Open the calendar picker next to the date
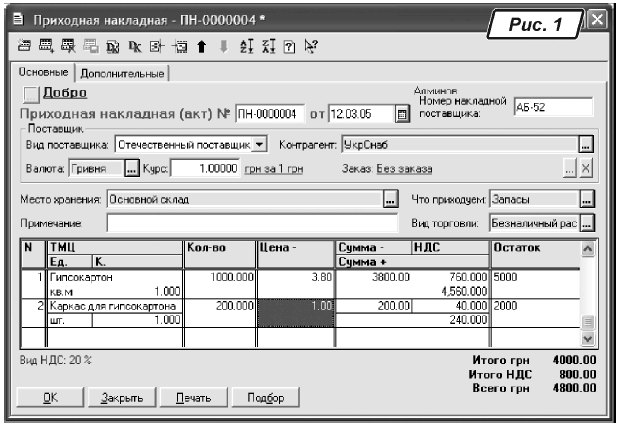 pos(402,115)
